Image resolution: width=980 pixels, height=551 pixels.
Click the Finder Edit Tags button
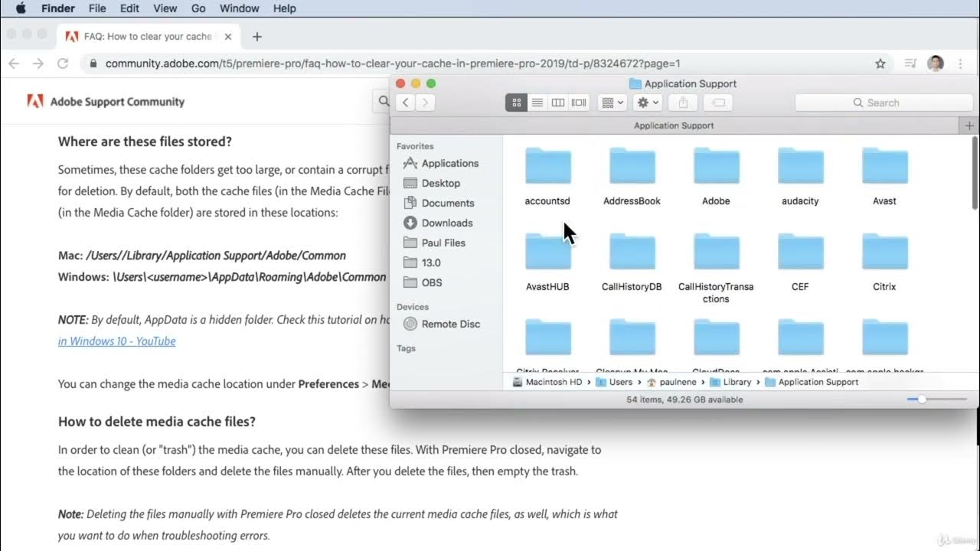[718, 103]
